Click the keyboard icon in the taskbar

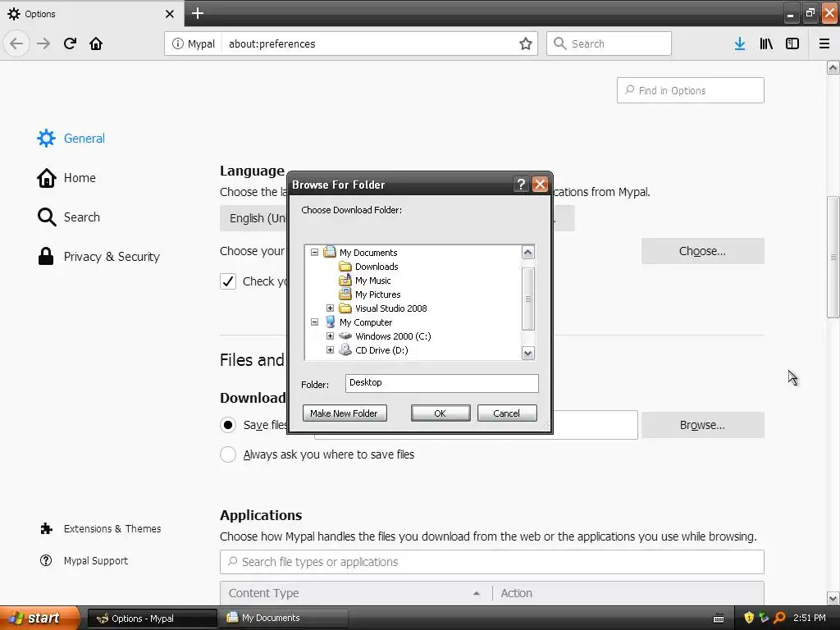pyautogui.click(x=719, y=619)
